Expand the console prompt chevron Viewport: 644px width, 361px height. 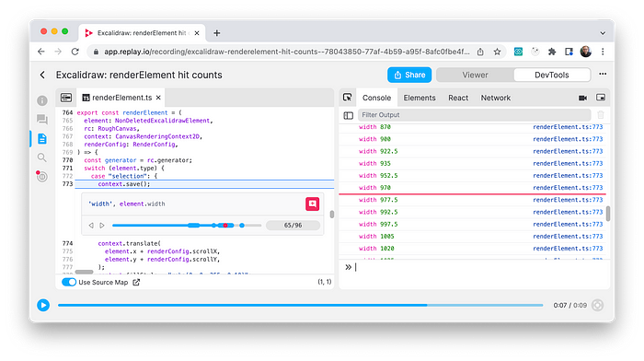pos(348,267)
